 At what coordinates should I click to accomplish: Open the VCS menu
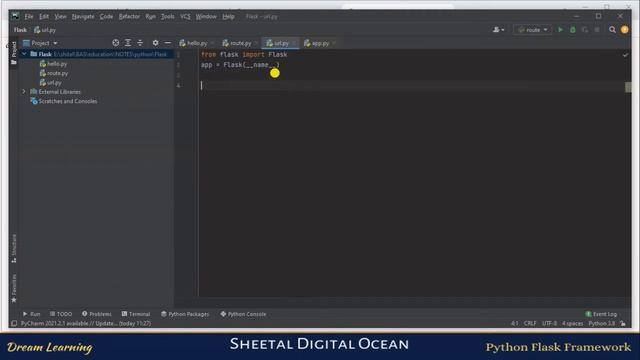tap(185, 17)
